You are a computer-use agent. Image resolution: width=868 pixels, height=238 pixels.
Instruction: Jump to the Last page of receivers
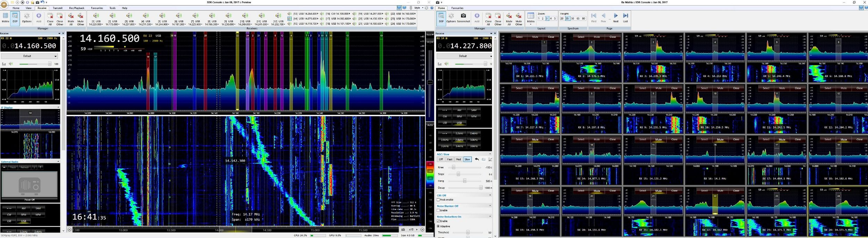pos(625,17)
